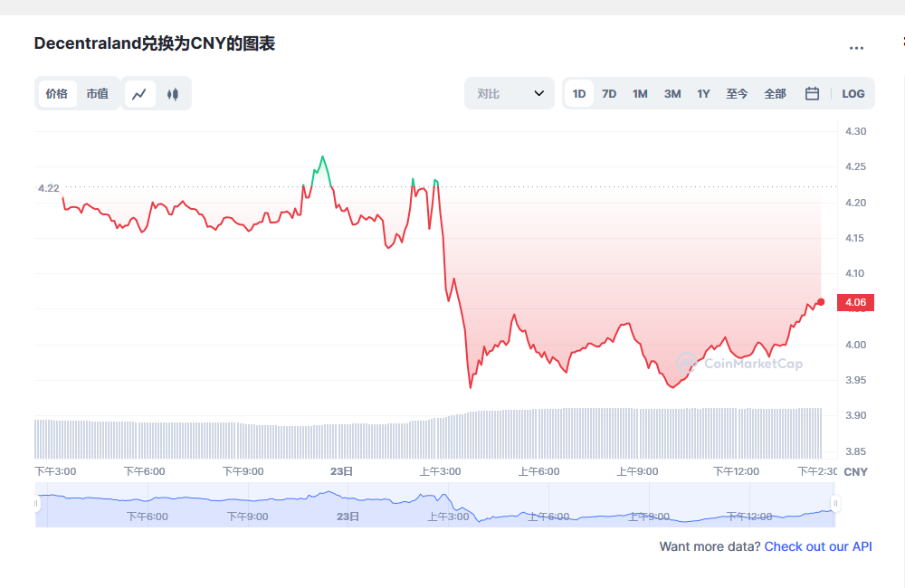Click the 上午6:00 x-axis label
905x588 pixels.
coord(538,471)
